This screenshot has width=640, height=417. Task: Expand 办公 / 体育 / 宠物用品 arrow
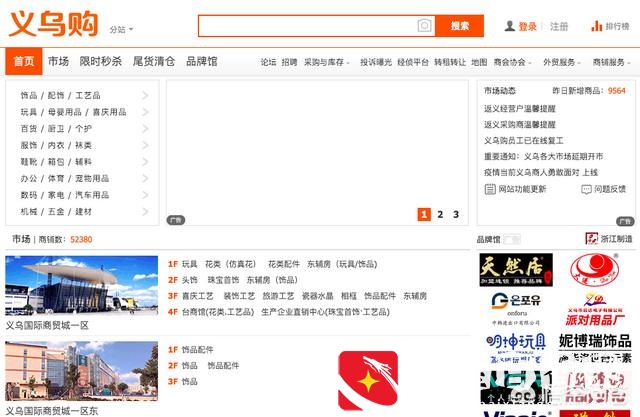pyautogui.click(x=145, y=178)
